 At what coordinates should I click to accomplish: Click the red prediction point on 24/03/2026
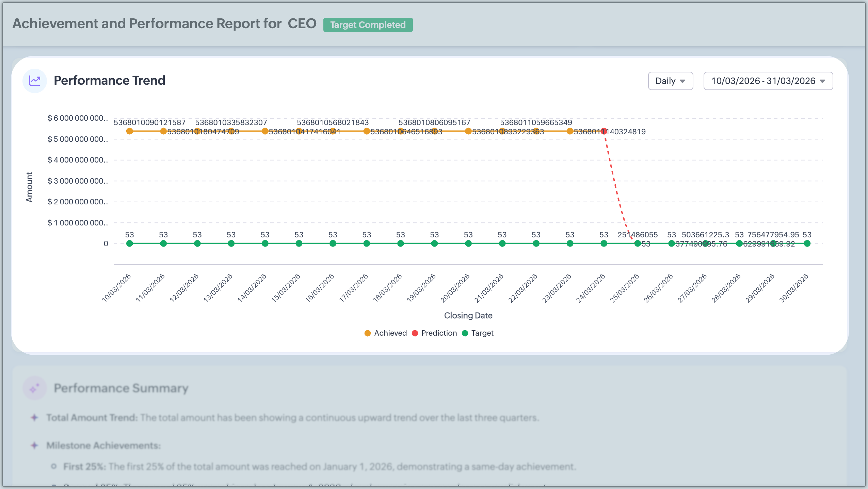click(x=604, y=131)
